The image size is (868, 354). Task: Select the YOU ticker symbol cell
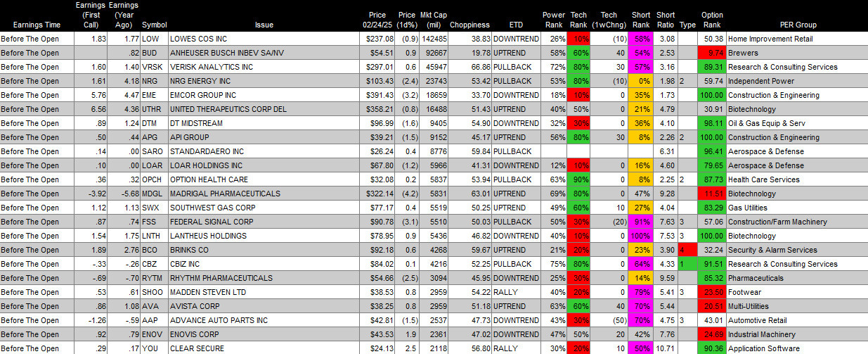click(154, 348)
